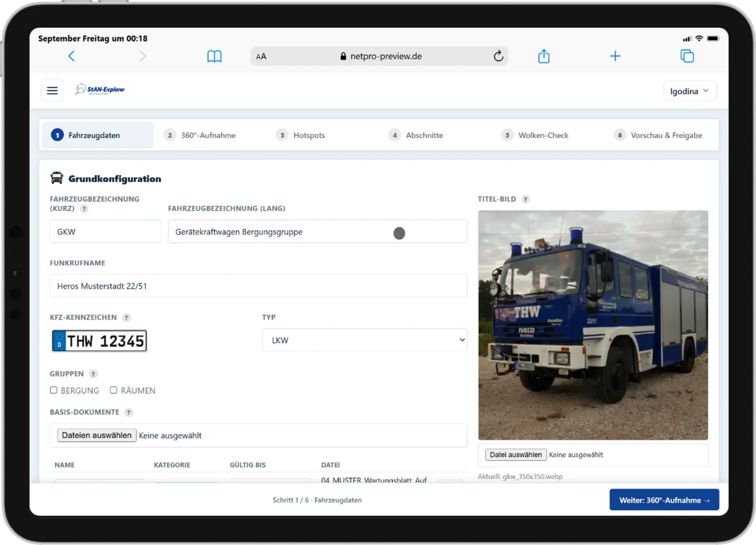The height and width of the screenshot is (545, 756).
Task: Click the truck icon beside Grundkonfiguration
Action: (57, 178)
